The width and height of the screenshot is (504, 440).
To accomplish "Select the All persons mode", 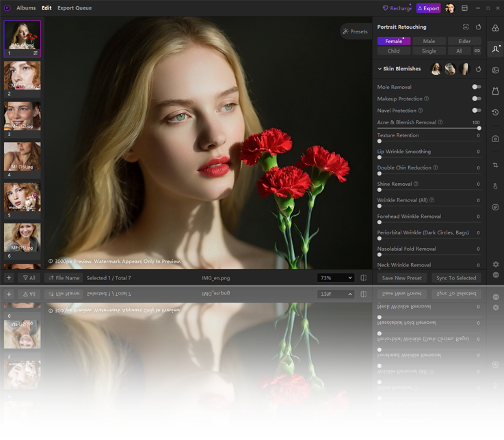I will pos(460,51).
